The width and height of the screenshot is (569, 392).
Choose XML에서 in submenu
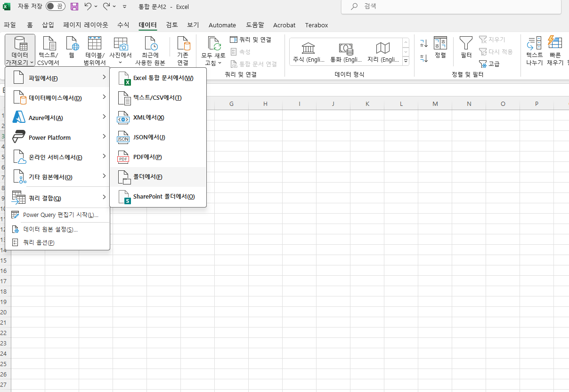pos(158,117)
